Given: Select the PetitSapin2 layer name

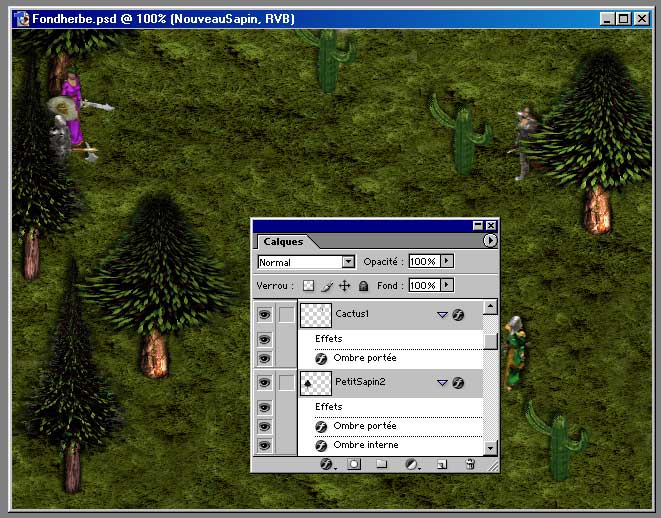Looking at the screenshot, I should 360,381.
